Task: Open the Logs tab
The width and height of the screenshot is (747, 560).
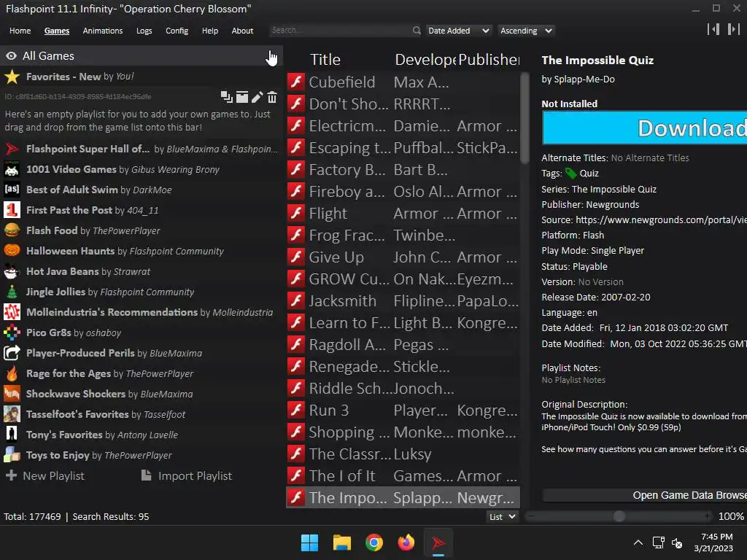Action: click(144, 31)
